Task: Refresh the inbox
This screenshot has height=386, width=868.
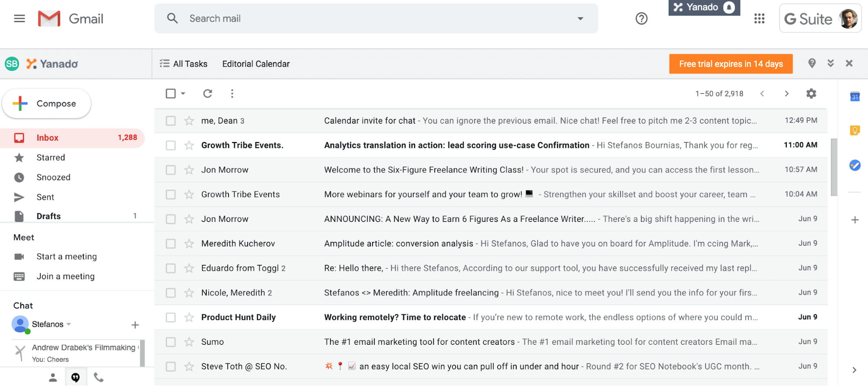Action: 208,93
